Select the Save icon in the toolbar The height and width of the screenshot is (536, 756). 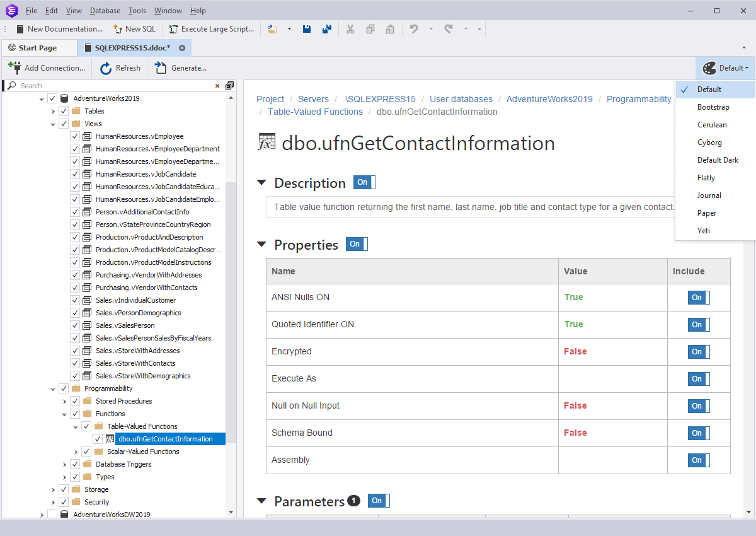pyautogui.click(x=307, y=29)
